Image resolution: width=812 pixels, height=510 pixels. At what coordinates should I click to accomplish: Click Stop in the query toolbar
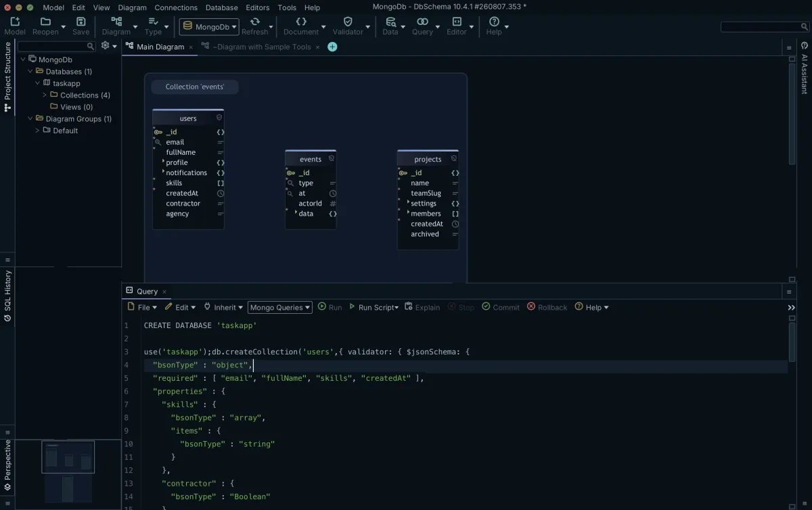461,307
